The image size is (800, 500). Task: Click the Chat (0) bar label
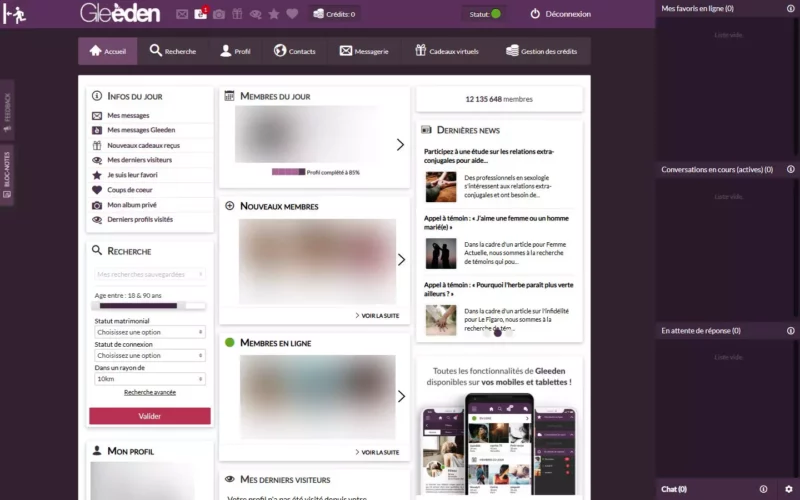(x=674, y=489)
